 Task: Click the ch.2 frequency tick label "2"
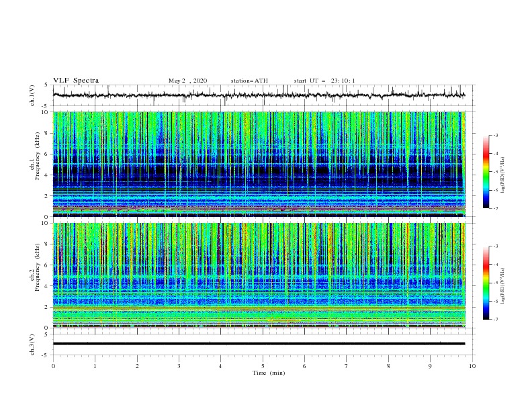tap(46, 307)
